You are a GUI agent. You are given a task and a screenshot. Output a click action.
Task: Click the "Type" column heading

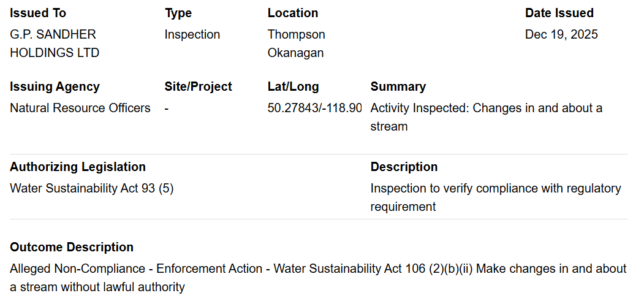point(178,13)
